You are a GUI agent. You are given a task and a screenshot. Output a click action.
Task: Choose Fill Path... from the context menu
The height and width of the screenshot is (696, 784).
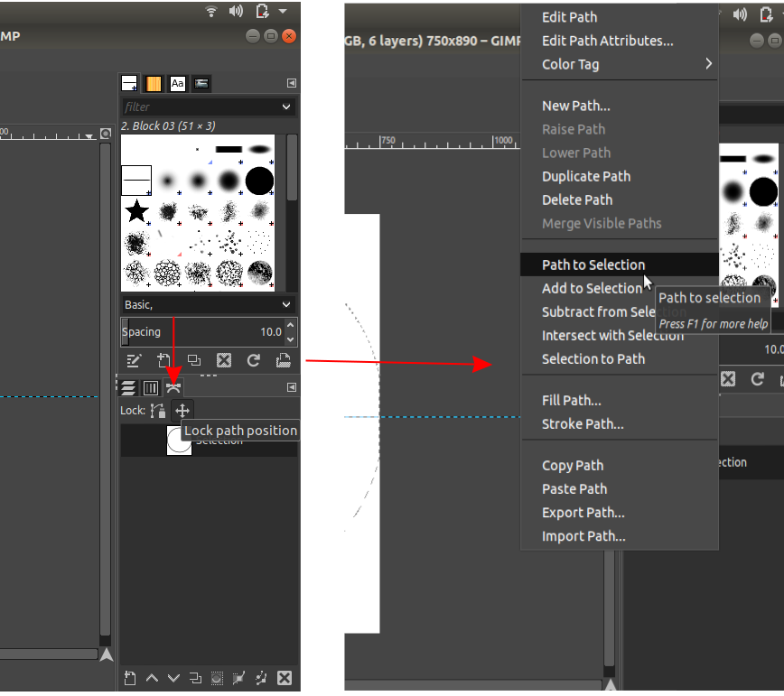[572, 400]
